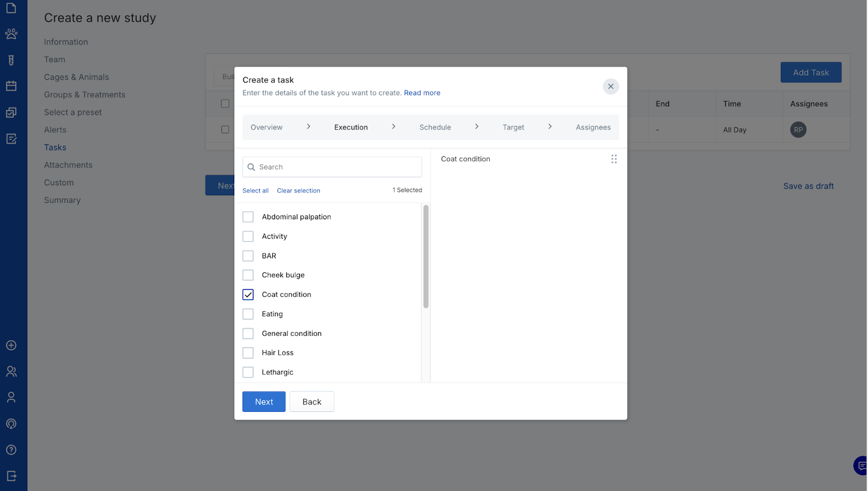
Task: Open the calendar icon in left sidebar
Action: coord(11,86)
